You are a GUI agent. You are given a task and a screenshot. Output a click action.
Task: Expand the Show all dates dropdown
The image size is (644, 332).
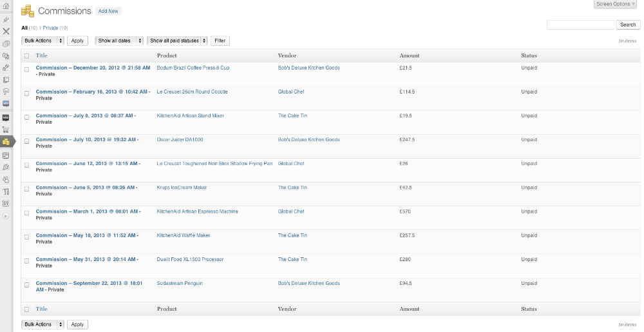(x=119, y=41)
